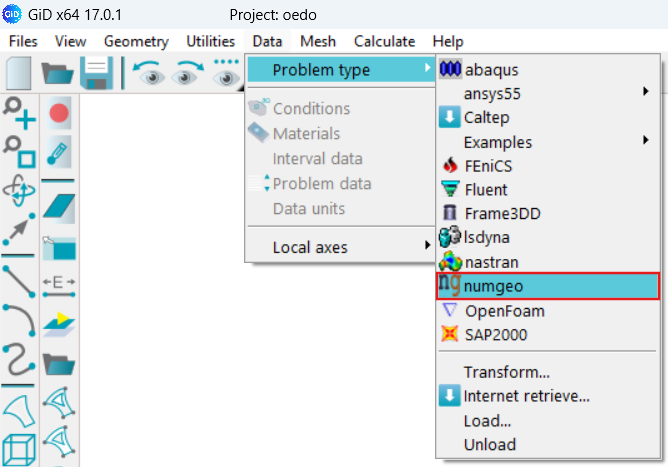This screenshot has height=467, width=668.
Task: Open the Utilities menu
Action: click(x=210, y=41)
